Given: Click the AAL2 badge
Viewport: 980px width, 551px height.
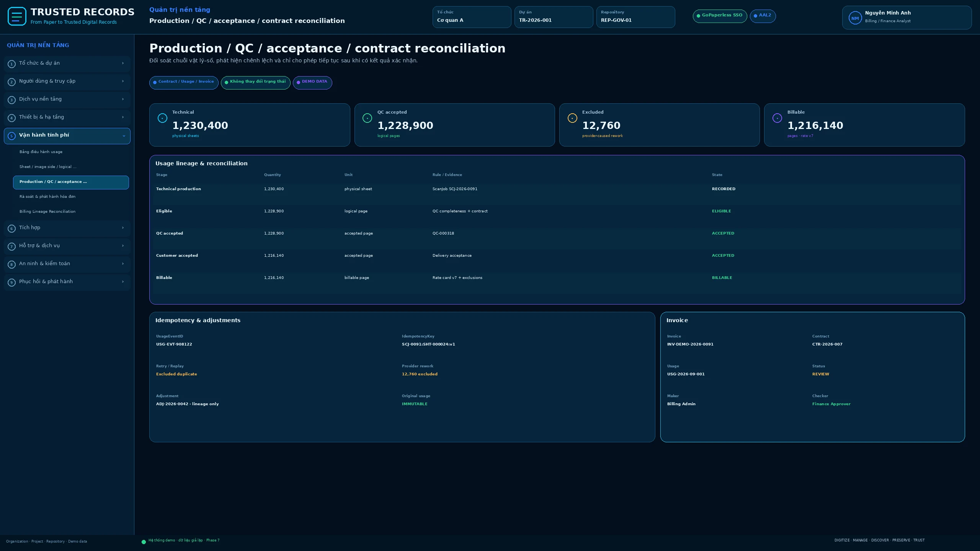Looking at the screenshot, I should point(763,16).
